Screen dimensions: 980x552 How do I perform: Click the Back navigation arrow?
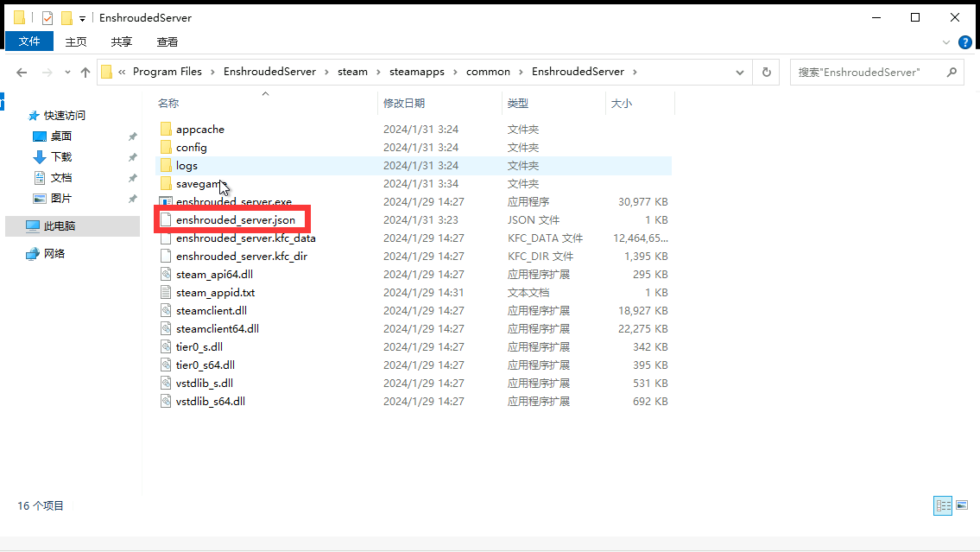[x=22, y=73]
